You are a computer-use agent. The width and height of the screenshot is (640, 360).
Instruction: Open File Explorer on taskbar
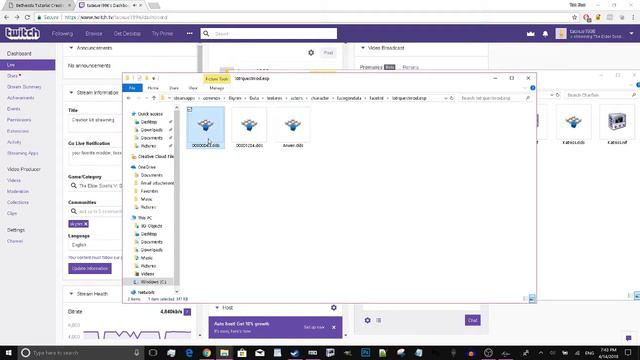(x=224, y=353)
